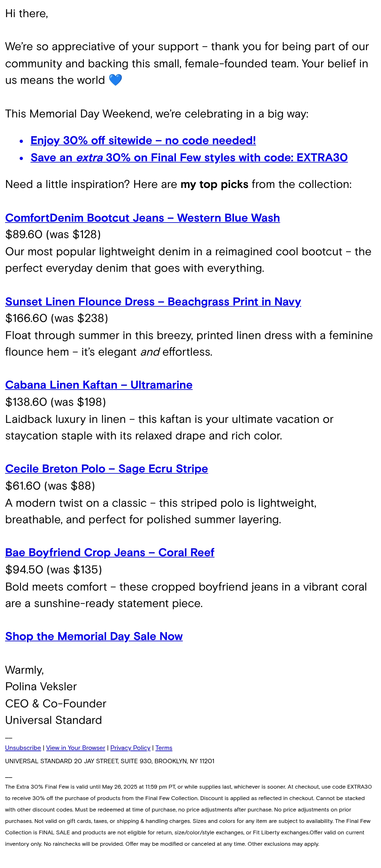Open the Terms link in footer
Image resolution: width=381 pixels, height=868 pixels.
164,748
